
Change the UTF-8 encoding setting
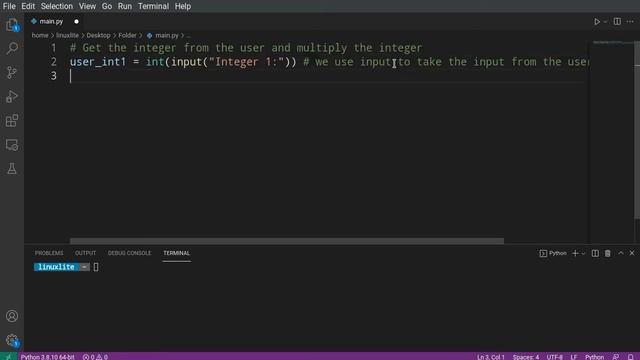click(x=555, y=357)
